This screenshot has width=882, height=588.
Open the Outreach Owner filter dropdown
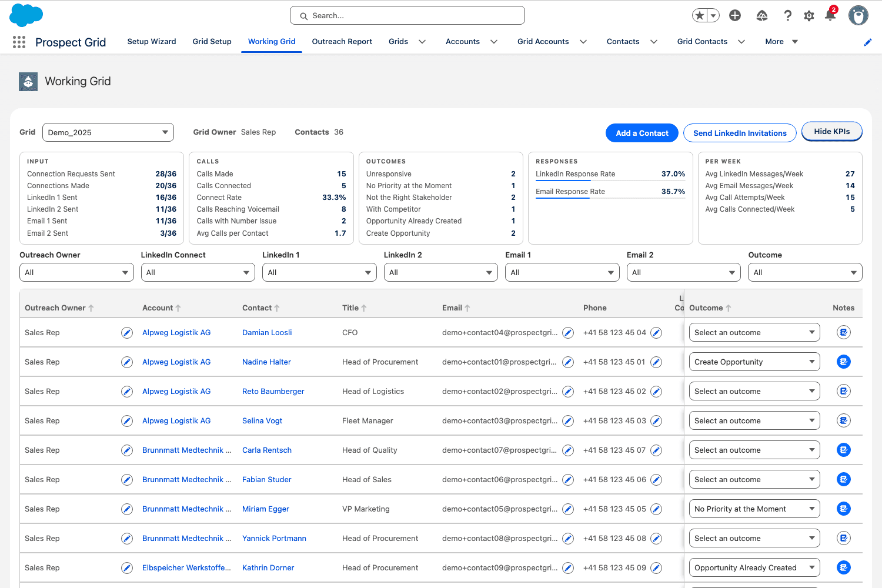76,272
